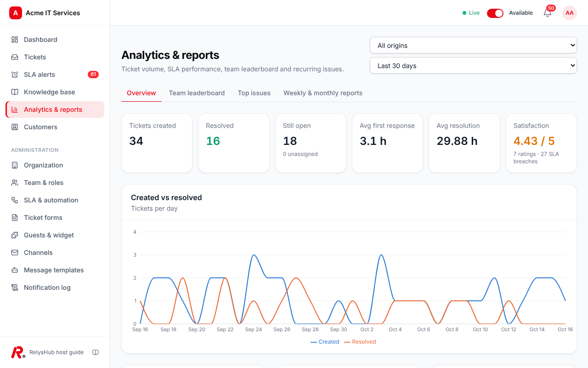Click the Guests & widget puzzle icon

click(x=15, y=235)
